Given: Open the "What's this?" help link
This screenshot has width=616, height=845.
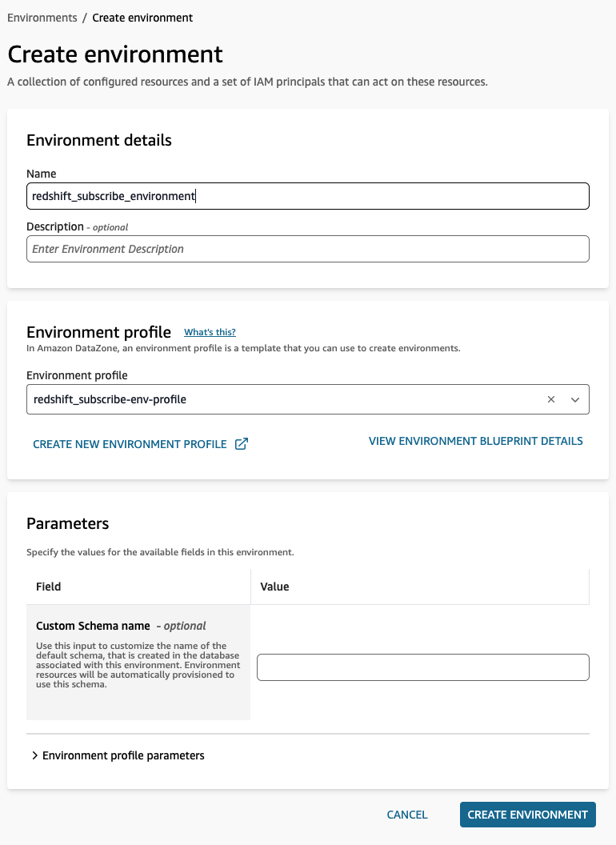Looking at the screenshot, I should click(210, 332).
